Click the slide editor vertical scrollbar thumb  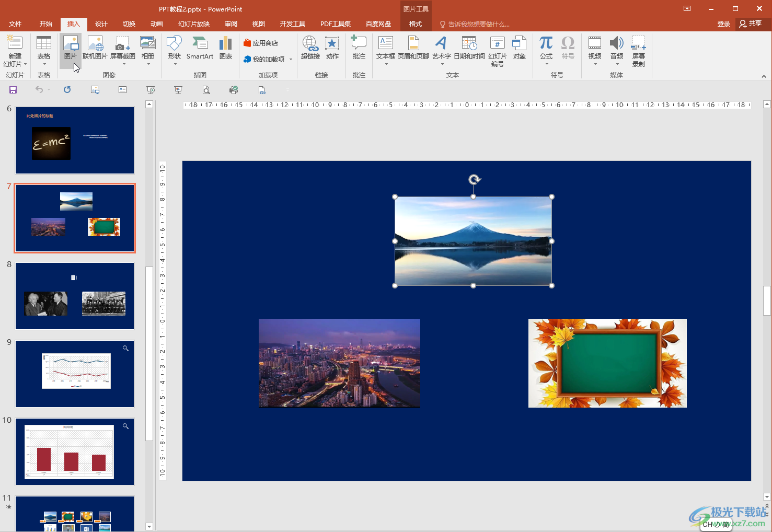point(767,300)
